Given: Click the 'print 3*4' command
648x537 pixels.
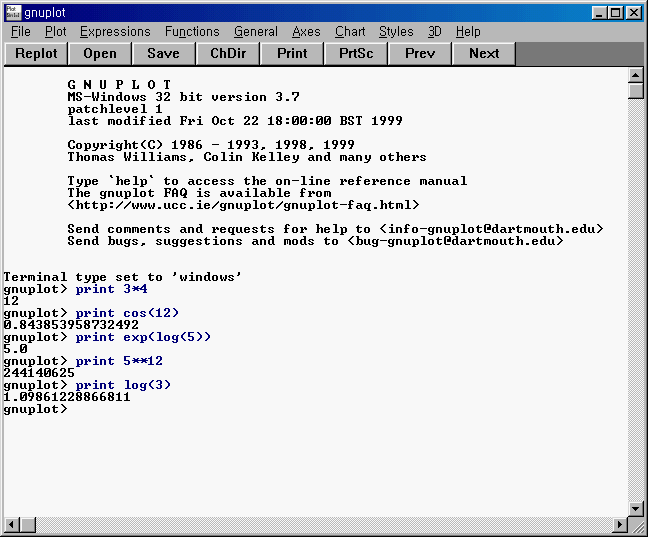Looking at the screenshot, I should click(x=111, y=289).
